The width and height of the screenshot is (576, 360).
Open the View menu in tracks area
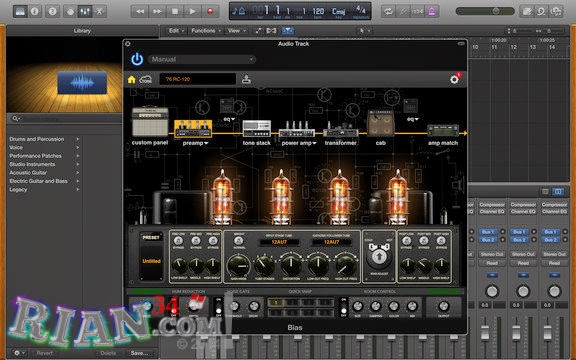coord(237,30)
